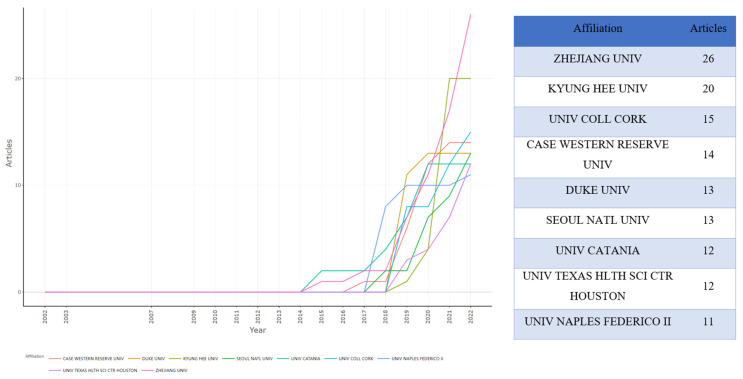Select the ZHEJIANG UNIV table row
Viewport: 743px width, 379px height.
click(x=625, y=59)
